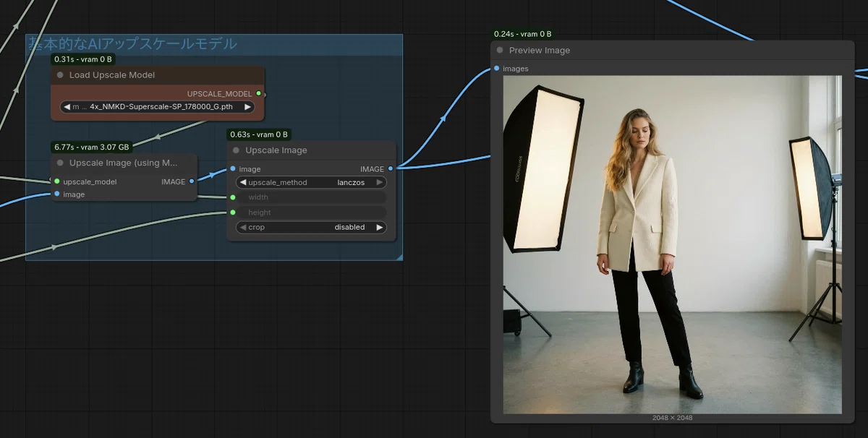The width and height of the screenshot is (868, 438).
Task: Click the UPSCALE_MODEL output connector
Action: pos(259,93)
